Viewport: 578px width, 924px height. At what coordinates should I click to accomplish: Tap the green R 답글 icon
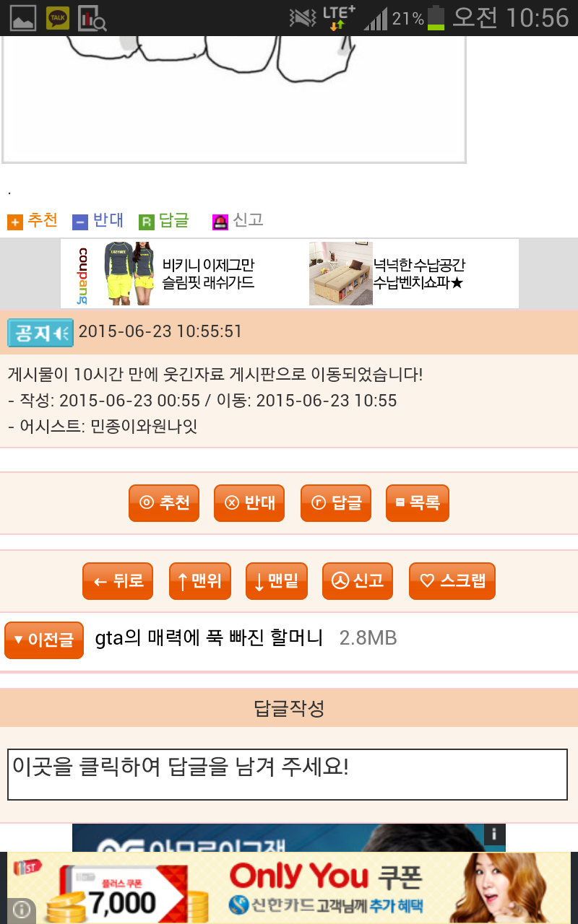pos(147,222)
